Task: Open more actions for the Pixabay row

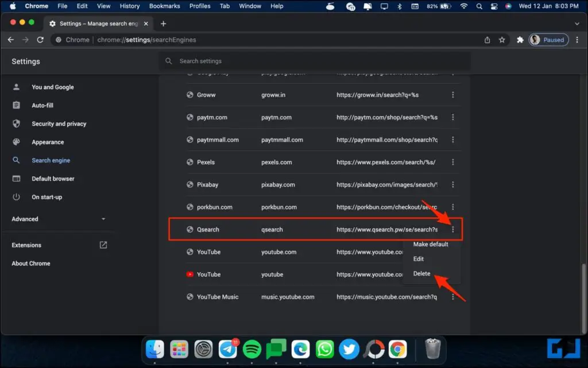Action: (452, 185)
